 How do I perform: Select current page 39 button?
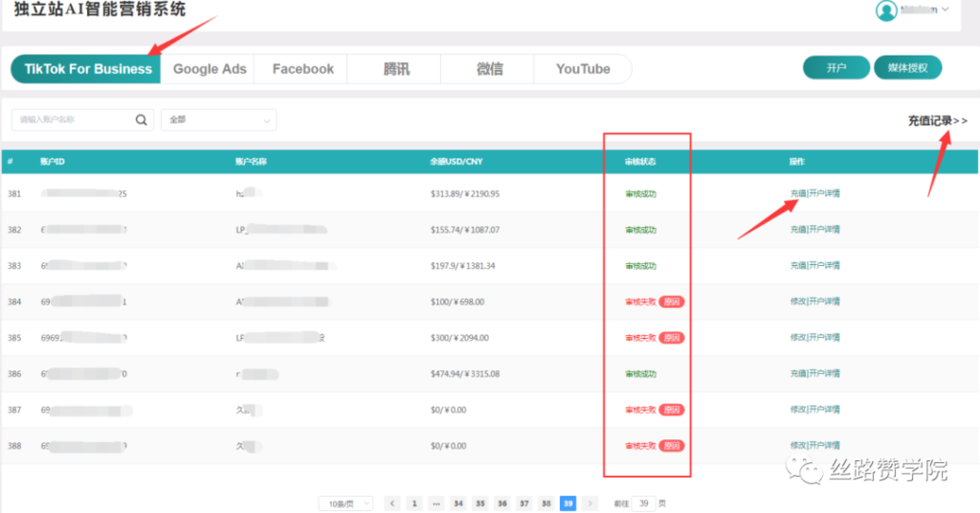click(568, 503)
